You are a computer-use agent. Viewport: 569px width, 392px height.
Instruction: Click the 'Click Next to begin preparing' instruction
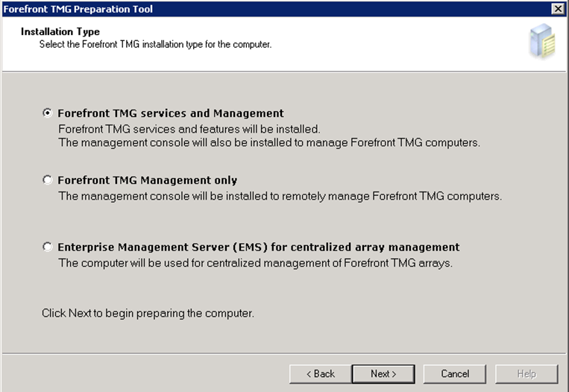[x=148, y=313]
